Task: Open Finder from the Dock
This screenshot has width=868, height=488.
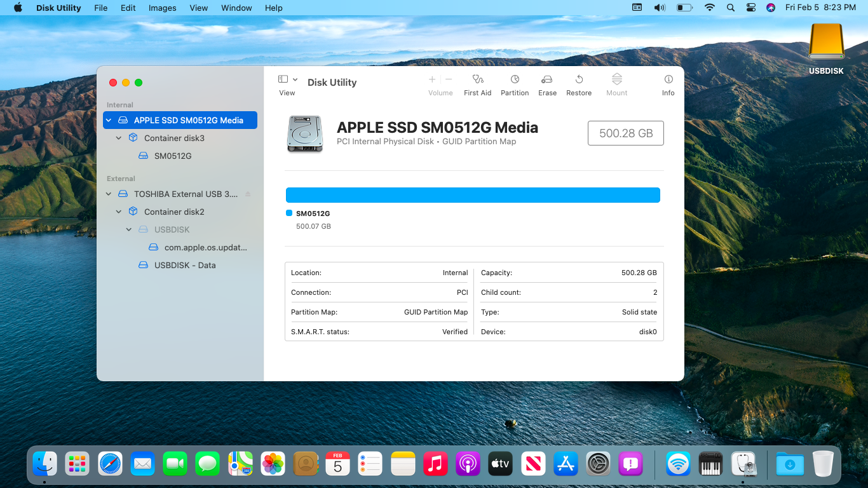Action: click(x=44, y=464)
